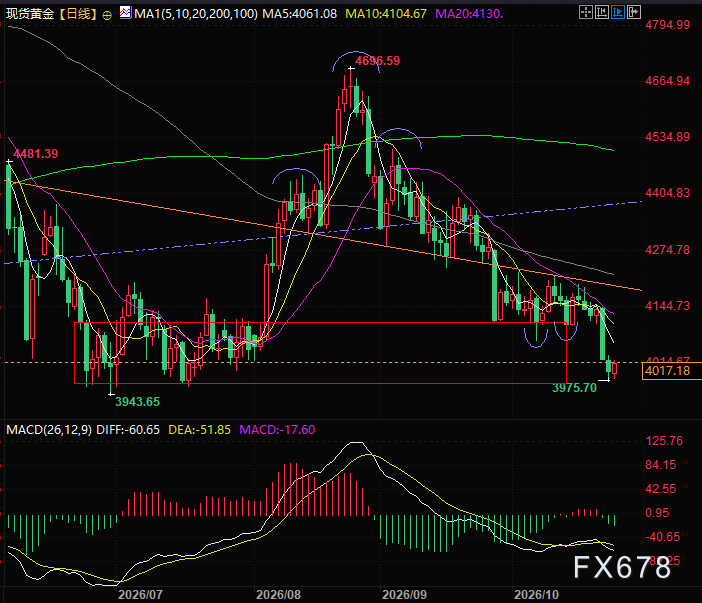Click the 125.76 MACD axis label
The width and height of the screenshot is (702, 603).
(664, 441)
